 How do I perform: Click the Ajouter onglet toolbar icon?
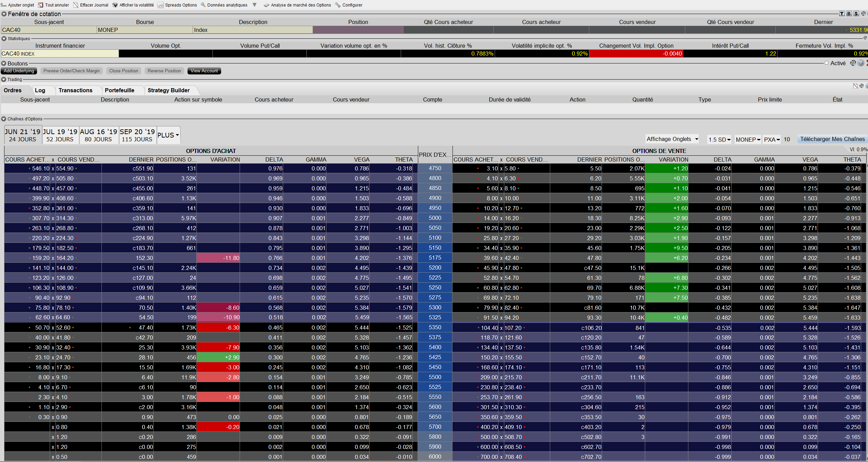tap(4, 5)
